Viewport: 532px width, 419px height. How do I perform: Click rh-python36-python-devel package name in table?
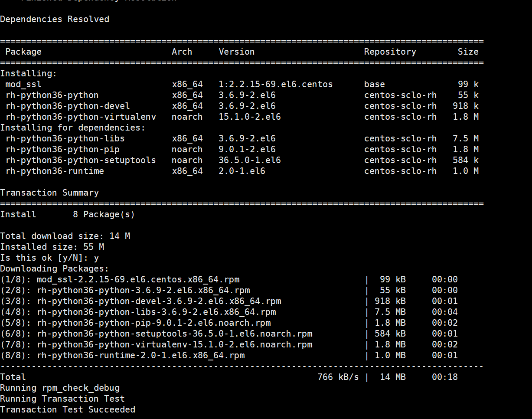(68, 106)
